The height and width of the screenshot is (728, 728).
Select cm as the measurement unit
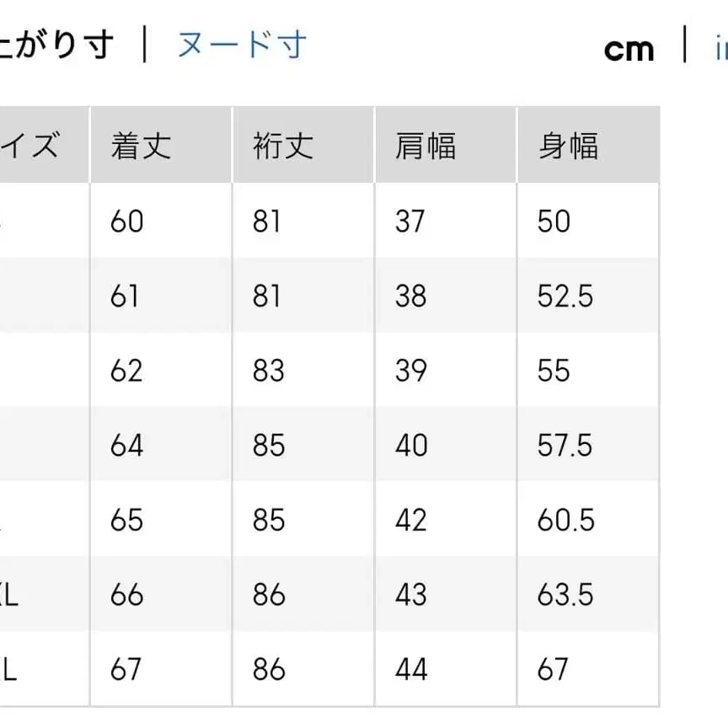pyautogui.click(x=629, y=49)
